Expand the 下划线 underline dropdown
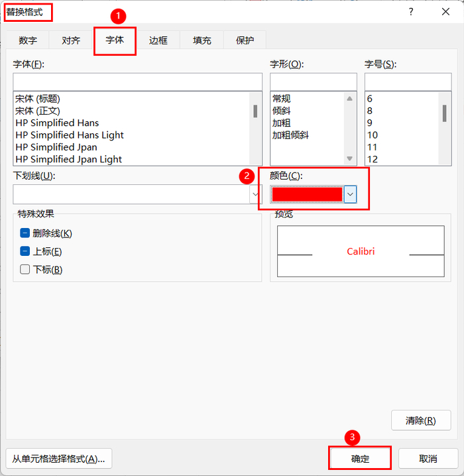Viewport: 464px width, 476px height. (255, 194)
